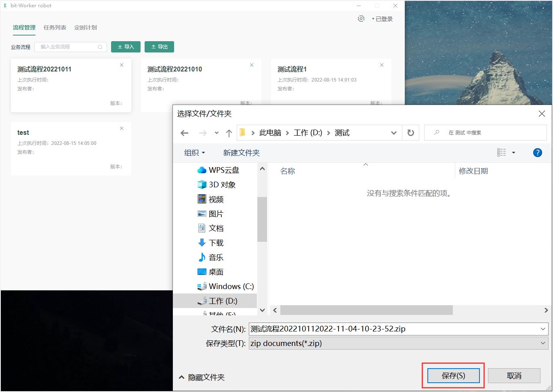The height and width of the screenshot is (392, 553).
Task: Expand the 组织 menu
Action: [194, 153]
